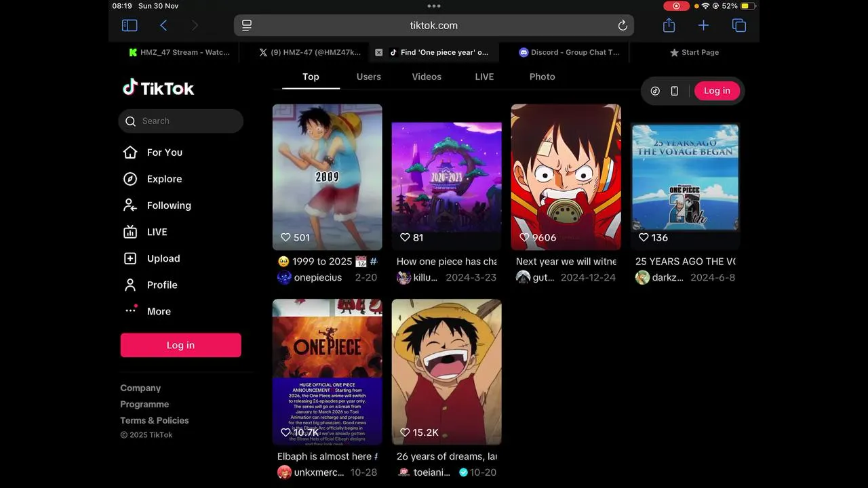868x488 pixels.
Task: Open the Start Page browser tab
Action: (x=694, y=52)
